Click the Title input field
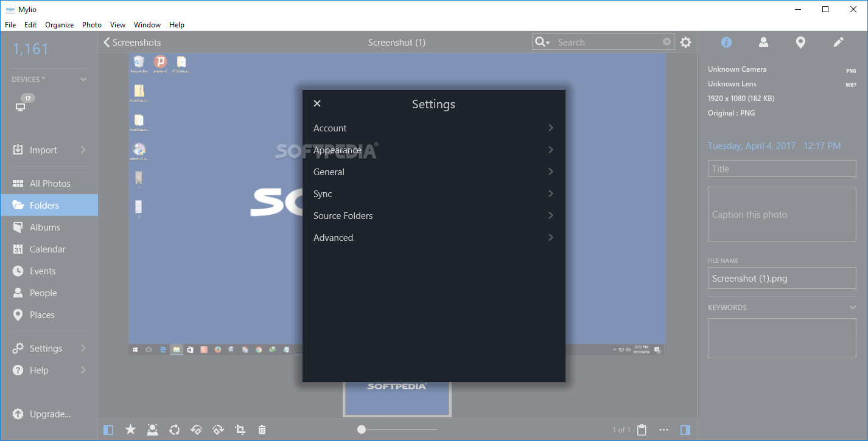 click(x=782, y=169)
